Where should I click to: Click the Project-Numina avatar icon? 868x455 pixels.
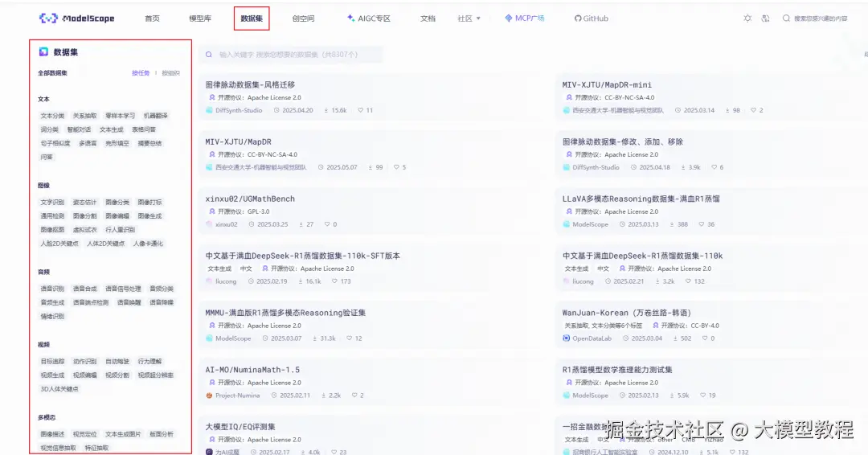click(x=209, y=396)
